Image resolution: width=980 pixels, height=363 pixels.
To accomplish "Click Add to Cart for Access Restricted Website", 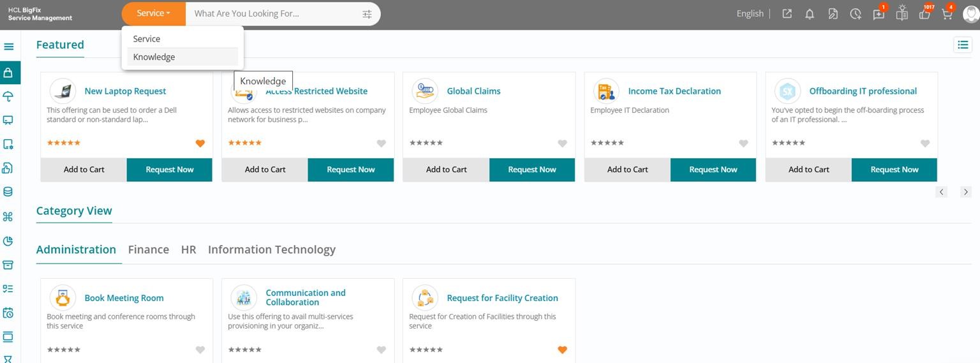I will tap(265, 170).
